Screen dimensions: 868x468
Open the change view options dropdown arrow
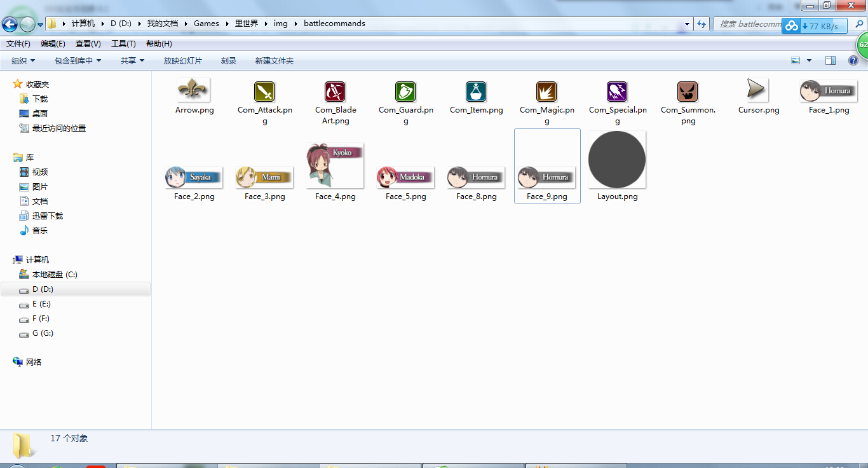(809, 61)
